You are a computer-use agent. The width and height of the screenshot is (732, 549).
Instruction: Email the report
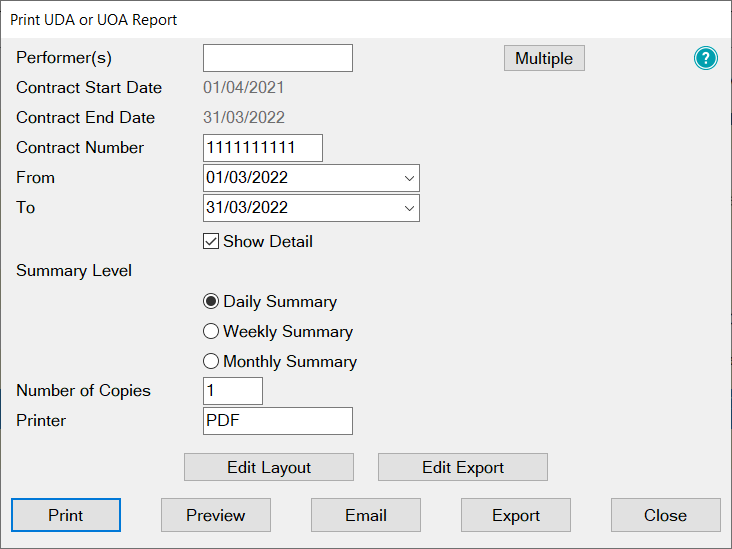[366, 515]
